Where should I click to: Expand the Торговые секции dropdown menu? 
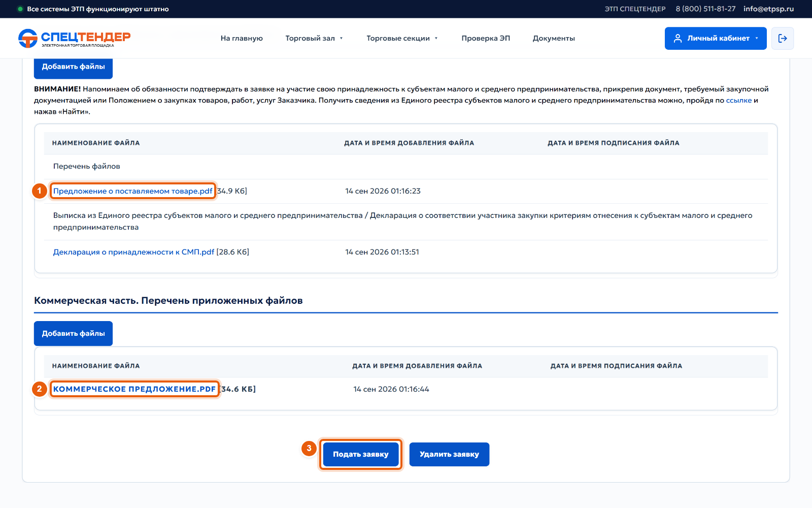pyautogui.click(x=402, y=38)
